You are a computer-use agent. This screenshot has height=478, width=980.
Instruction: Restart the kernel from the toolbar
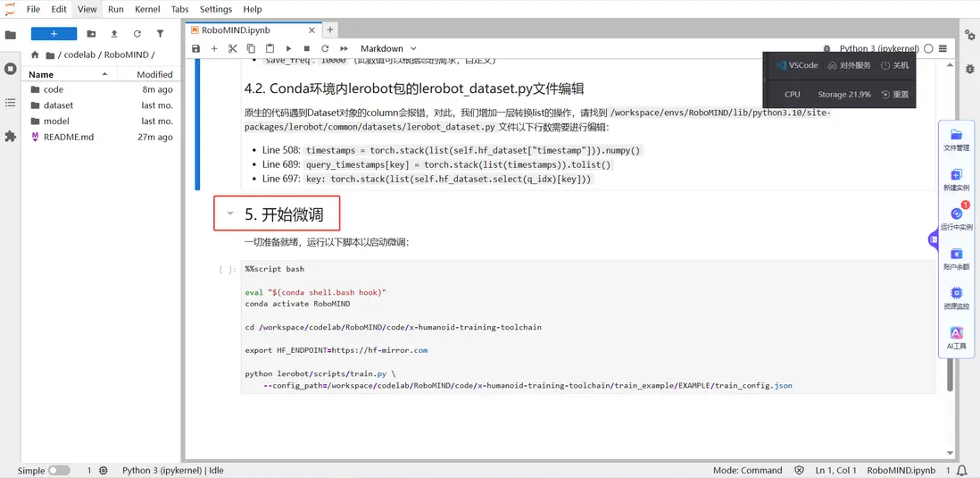pos(325,49)
